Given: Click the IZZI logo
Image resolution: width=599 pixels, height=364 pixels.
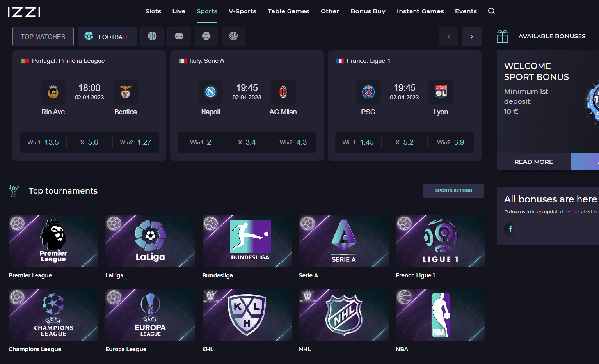Looking at the screenshot, I should click(x=24, y=12).
